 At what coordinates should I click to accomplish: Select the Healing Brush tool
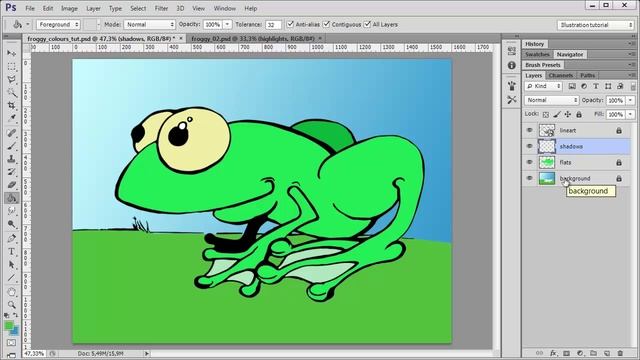11,133
